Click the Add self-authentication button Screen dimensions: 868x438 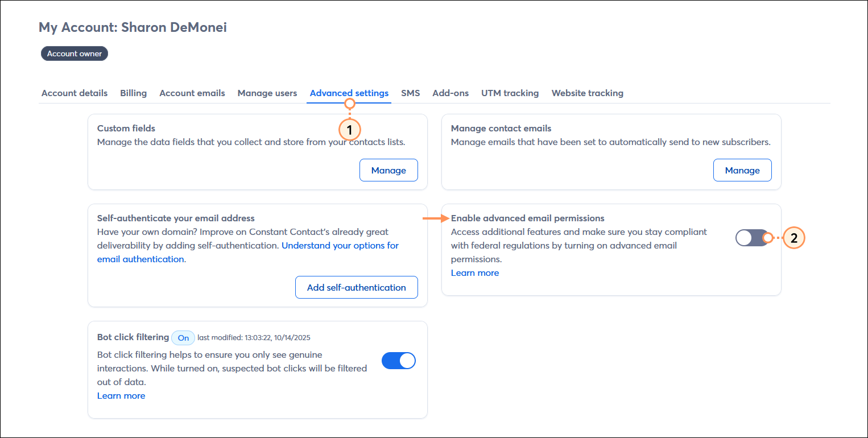point(356,287)
